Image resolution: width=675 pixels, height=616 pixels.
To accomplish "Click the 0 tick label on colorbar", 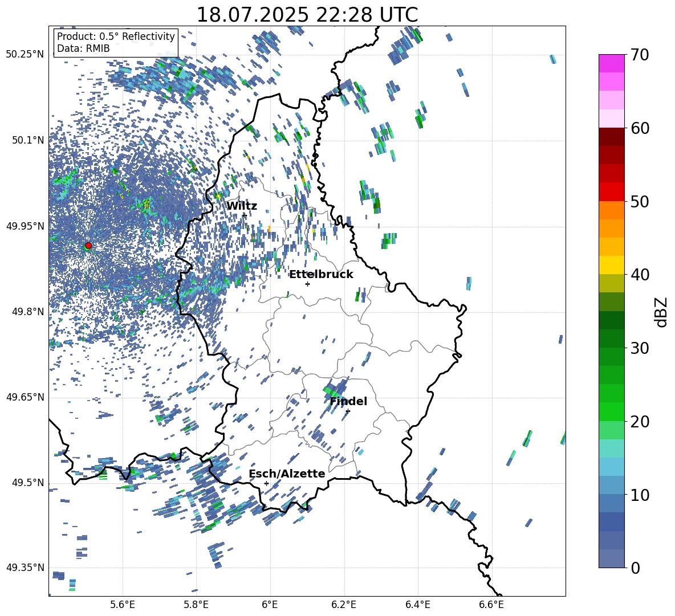I will coord(635,568).
